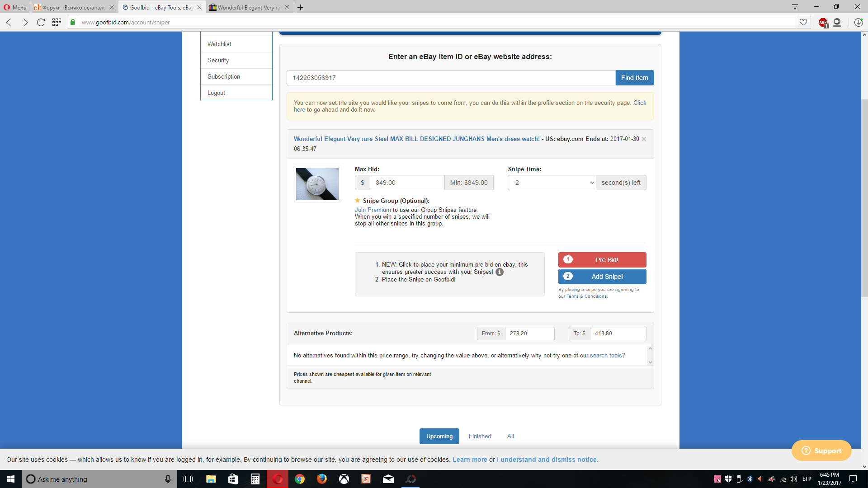Open the orange Support widget
The width and height of the screenshot is (868, 488).
tap(821, 450)
